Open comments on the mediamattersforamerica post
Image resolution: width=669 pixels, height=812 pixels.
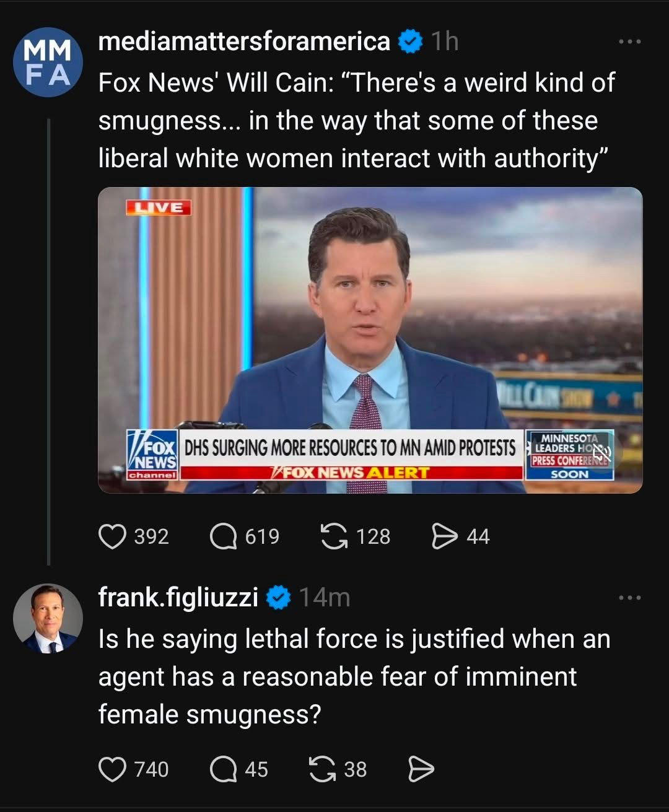223,536
